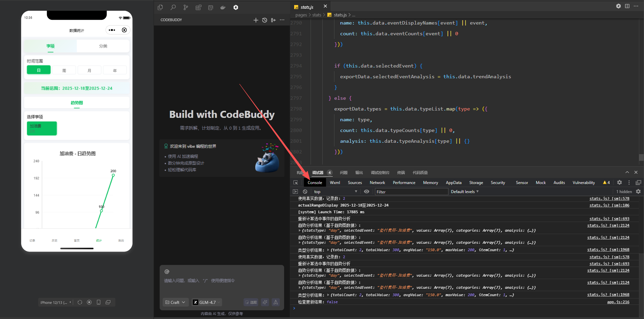Click the Extensions icon in top toolbar

198,7
